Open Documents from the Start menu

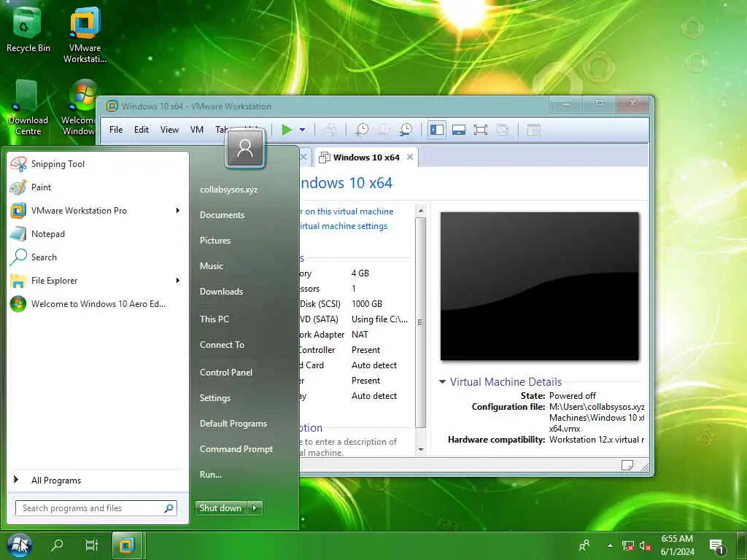(x=222, y=215)
